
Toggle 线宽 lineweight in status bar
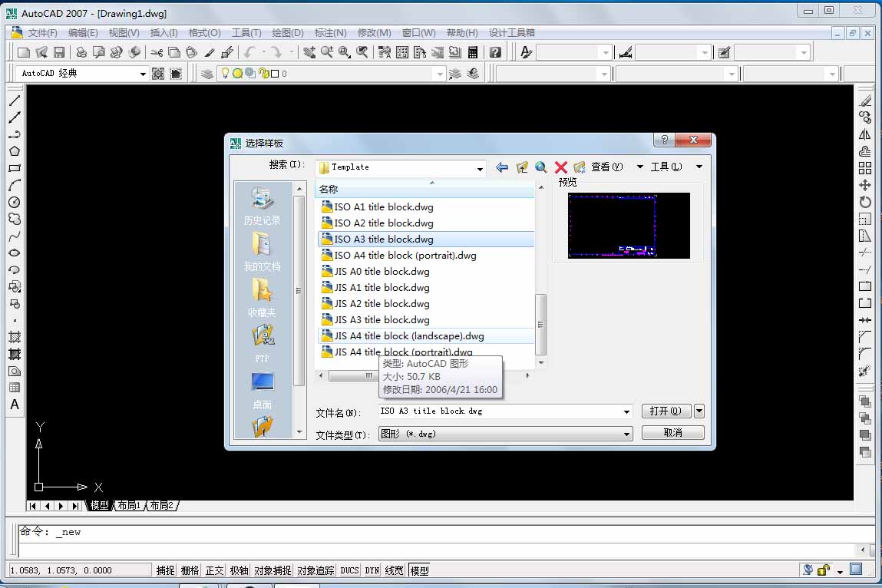tap(395, 570)
